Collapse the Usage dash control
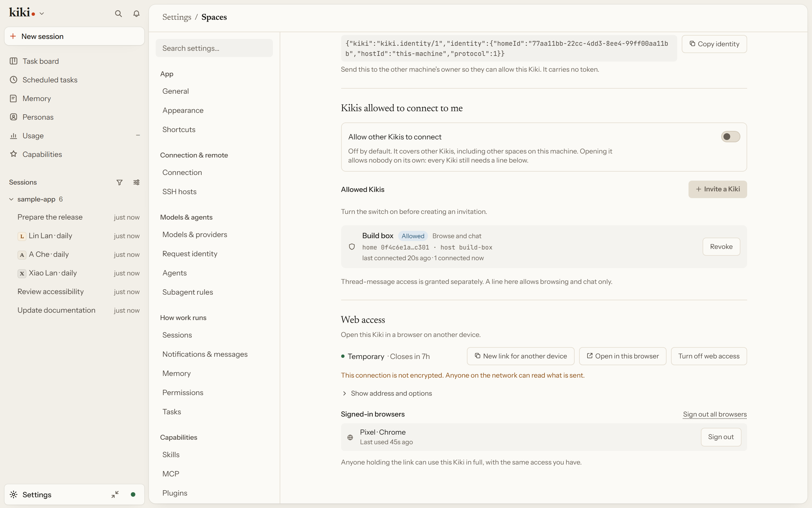The height and width of the screenshot is (508, 812). tap(138, 135)
